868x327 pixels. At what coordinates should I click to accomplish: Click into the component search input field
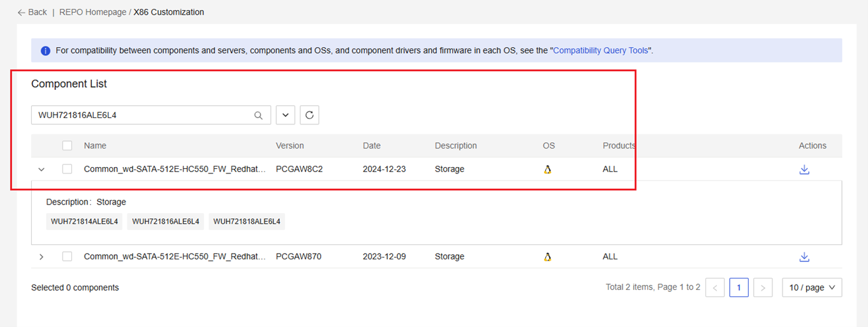[x=140, y=115]
